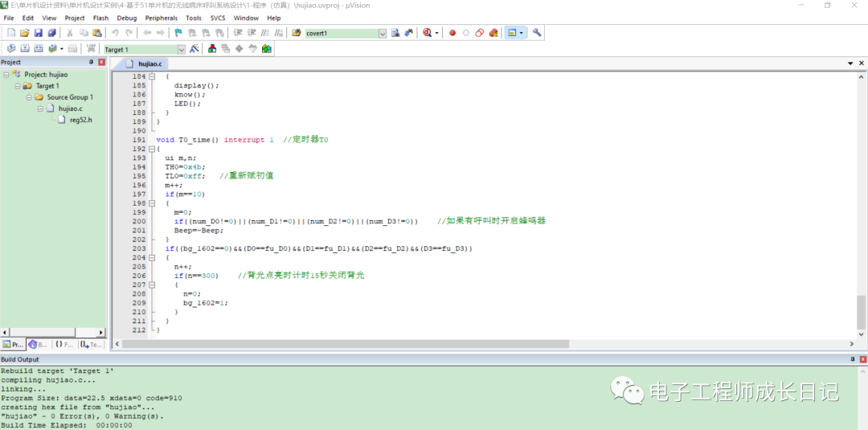This screenshot has height=430, width=868.
Task: Close the Build Output panel
Action: coord(862,359)
